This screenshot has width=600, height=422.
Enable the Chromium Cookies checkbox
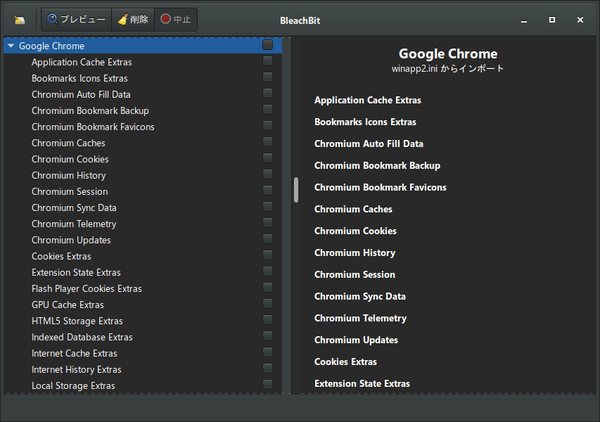(x=267, y=158)
